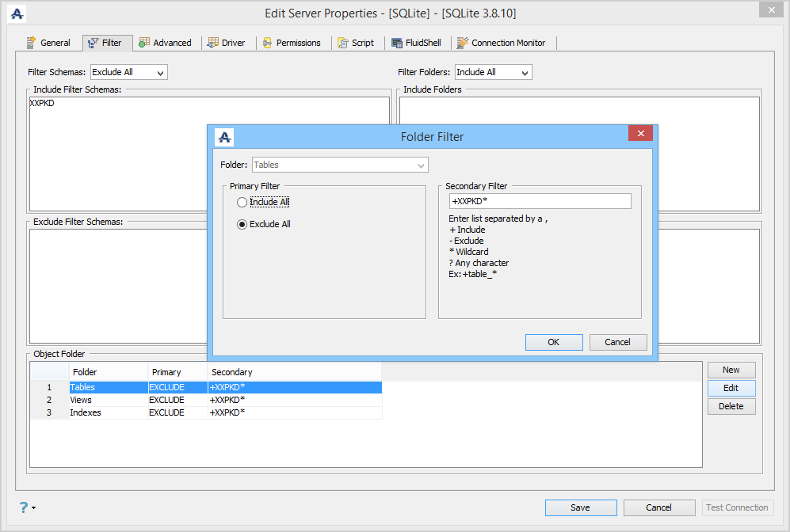Click the Edit object folder button
The image size is (790, 532).
click(731, 388)
